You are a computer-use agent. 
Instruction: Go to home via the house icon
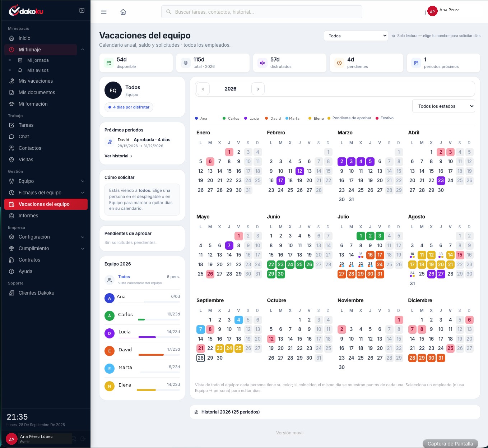click(123, 12)
